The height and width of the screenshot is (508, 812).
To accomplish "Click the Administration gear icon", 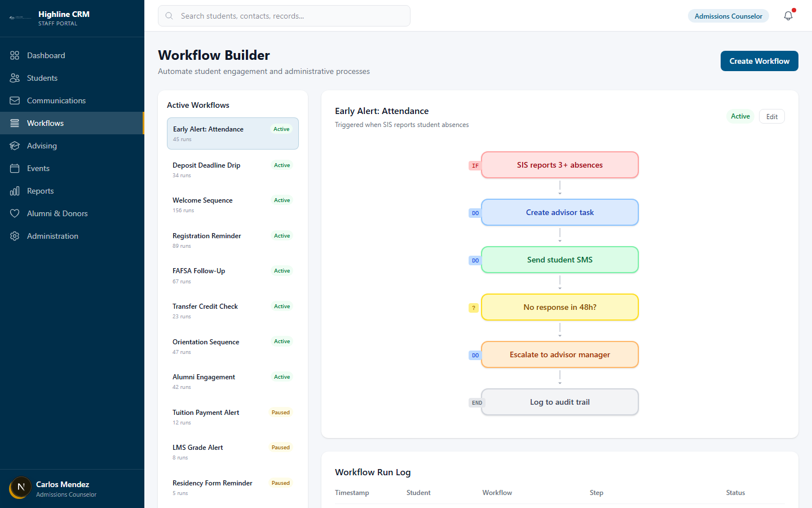I will (x=15, y=236).
